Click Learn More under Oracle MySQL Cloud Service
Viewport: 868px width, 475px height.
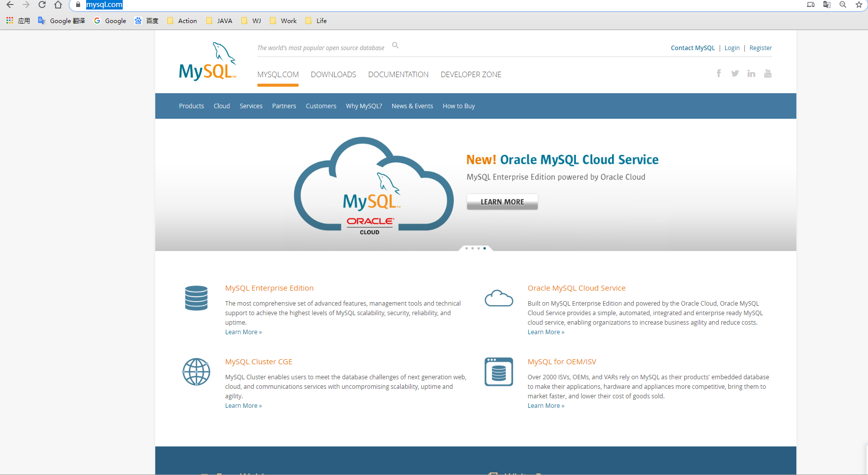pyautogui.click(x=546, y=332)
